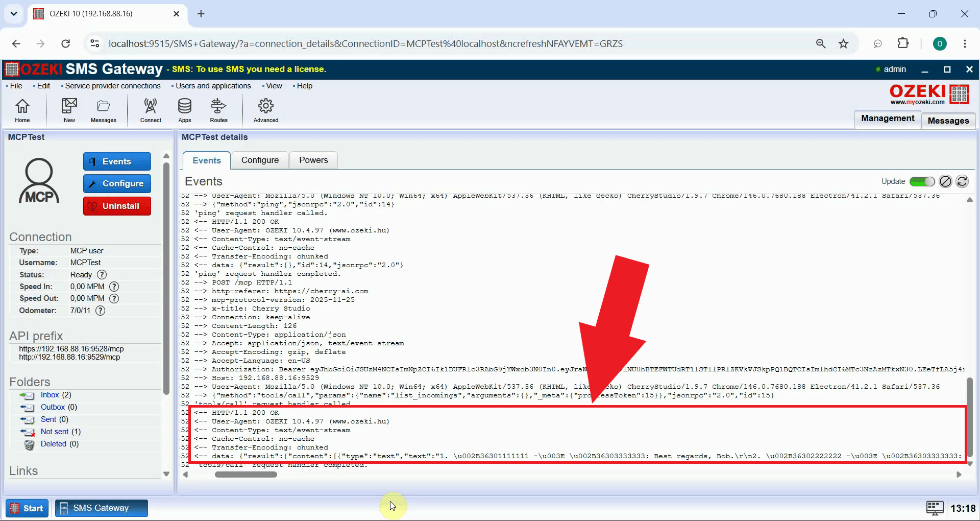
Task: Open Chrome three-dot menu
Action: coord(965,43)
